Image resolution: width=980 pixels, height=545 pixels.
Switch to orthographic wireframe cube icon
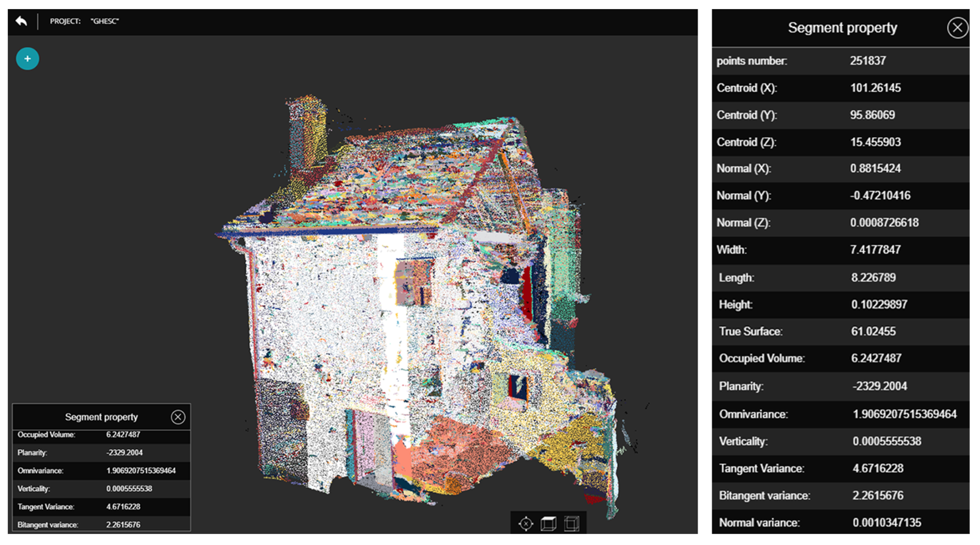point(571,524)
